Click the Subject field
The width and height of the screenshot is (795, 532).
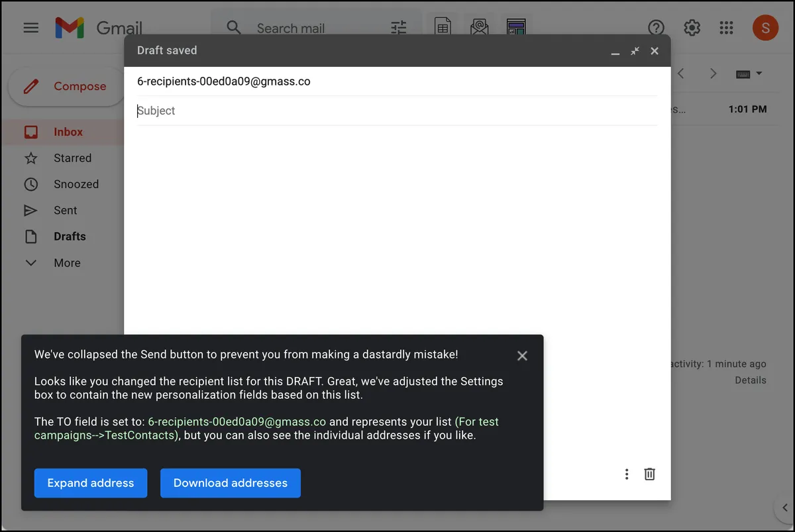(x=397, y=111)
